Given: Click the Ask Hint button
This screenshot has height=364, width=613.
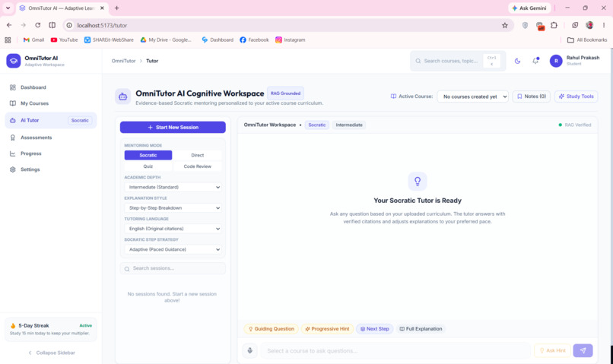Looking at the screenshot, I should point(552,351).
